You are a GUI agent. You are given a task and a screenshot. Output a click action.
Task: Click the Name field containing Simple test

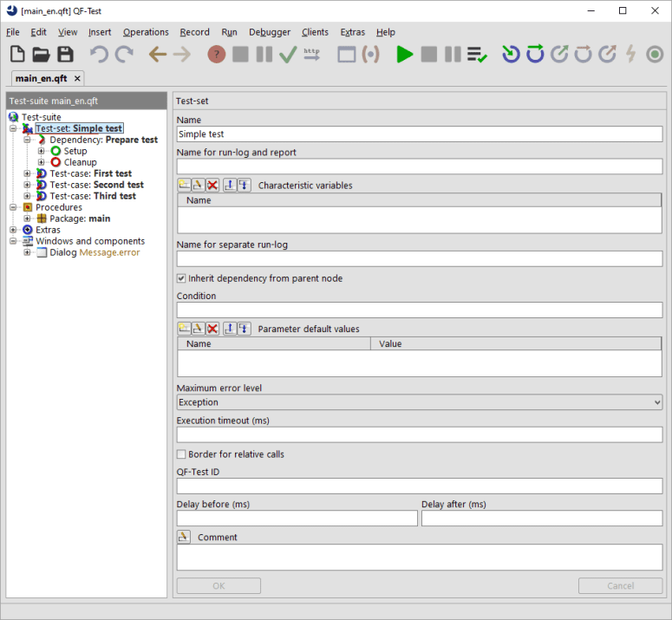point(420,134)
